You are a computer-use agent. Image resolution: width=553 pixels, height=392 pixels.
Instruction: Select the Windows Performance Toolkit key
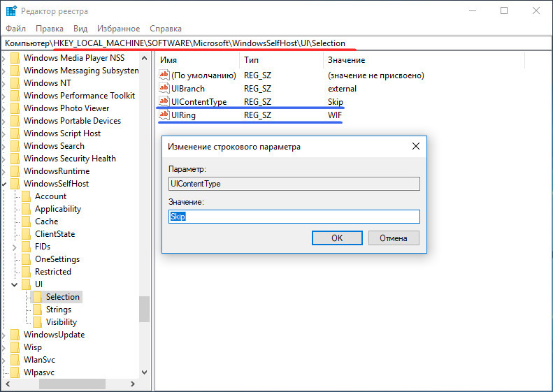(80, 96)
